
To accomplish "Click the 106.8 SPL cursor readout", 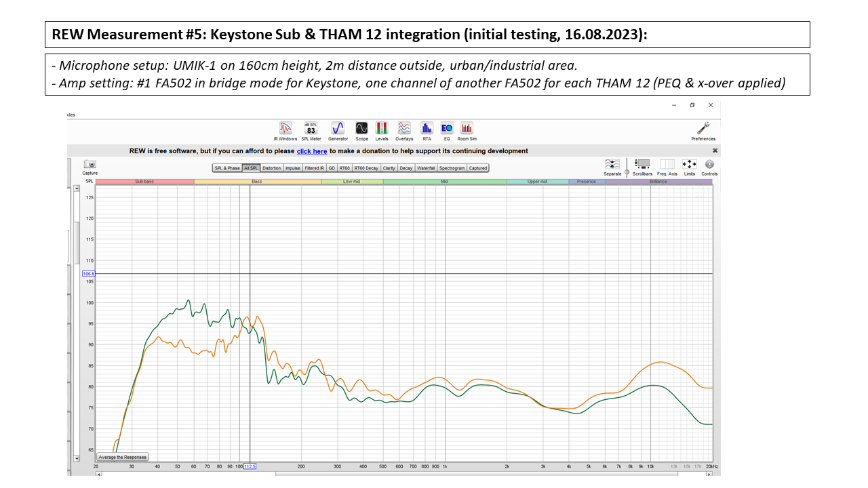I will click(x=89, y=274).
